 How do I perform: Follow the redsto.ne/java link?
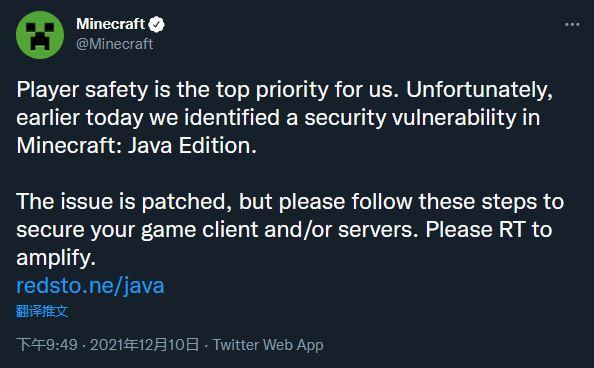(90, 286)
